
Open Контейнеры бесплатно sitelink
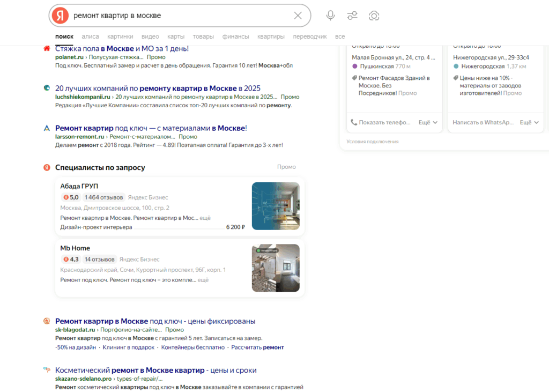tap(193, 347)
